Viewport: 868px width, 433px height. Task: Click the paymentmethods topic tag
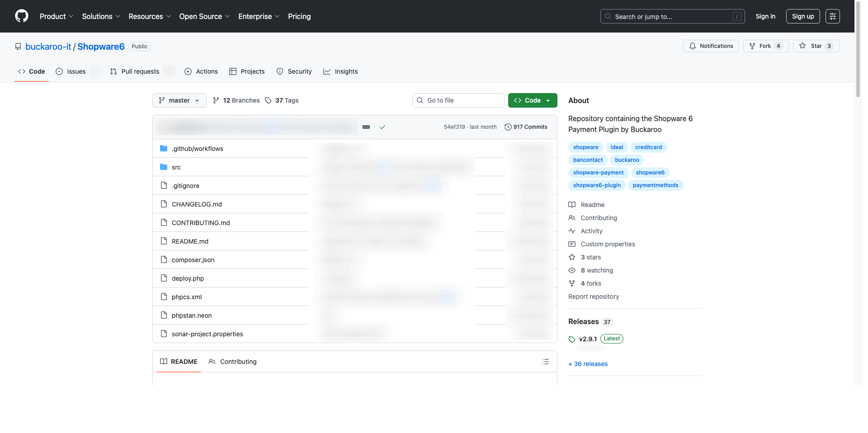[656, 185]
